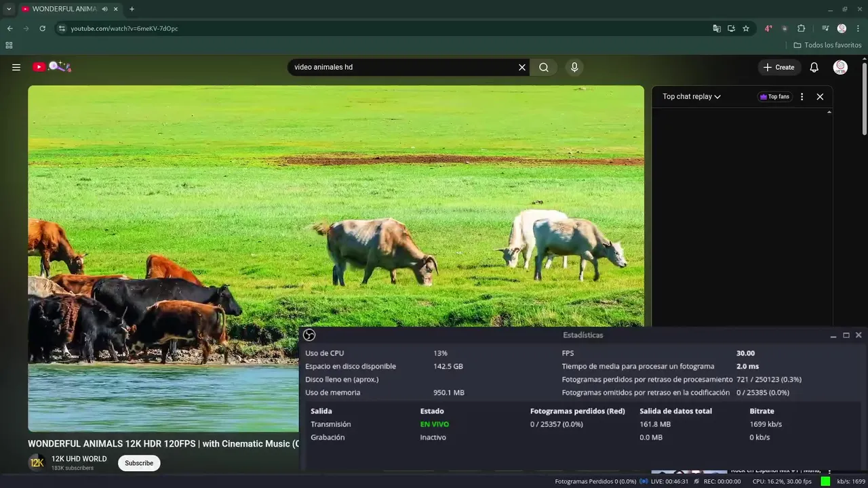Viewport: 868px width, 488px height.
Task: Open the 12K UHD WORLD channel link
Action: (x=79, y=459)
